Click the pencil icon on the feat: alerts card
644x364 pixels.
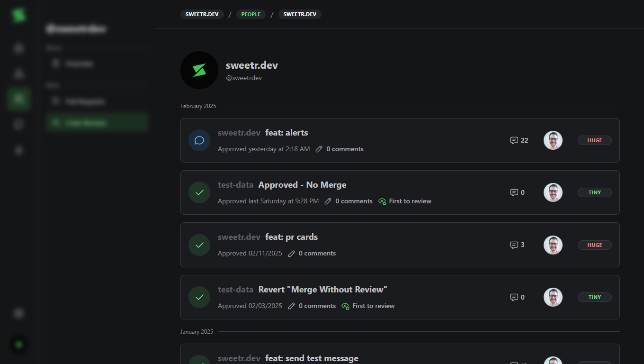pyautogui.click(x=319, y=149)
